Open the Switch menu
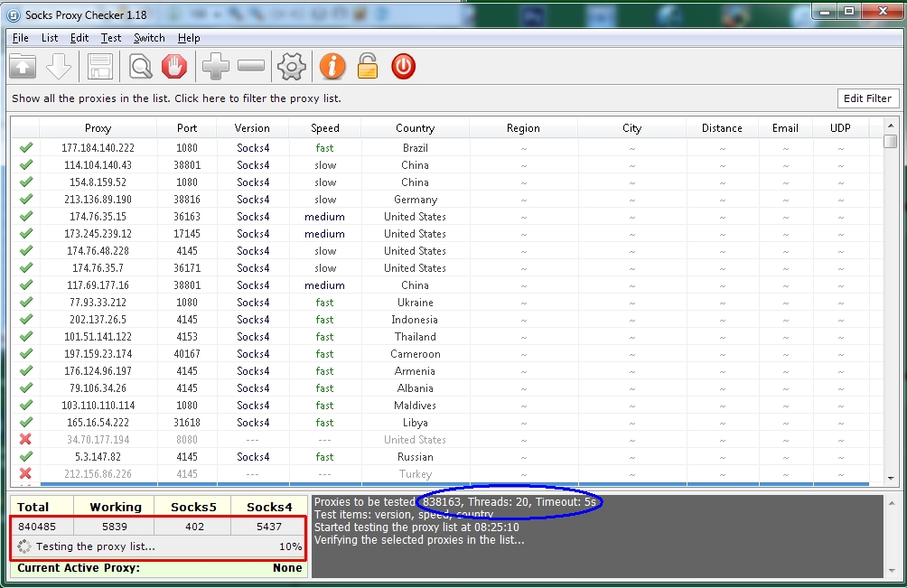Viewport: 907px width, 588px height. (x=148, y=38)
